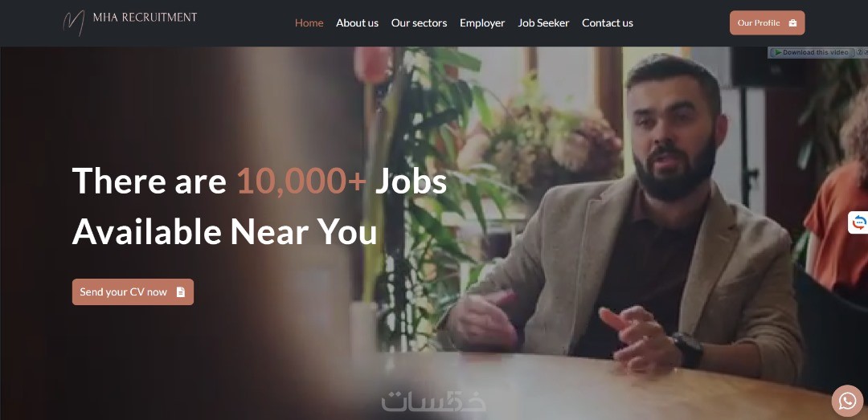Click the Our Profile button
The height and width of the screenshot is (420, 868).
768,22
